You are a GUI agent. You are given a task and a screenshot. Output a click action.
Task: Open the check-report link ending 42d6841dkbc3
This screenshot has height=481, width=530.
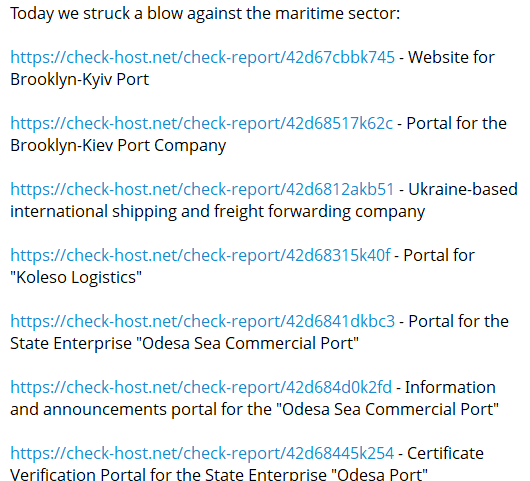pyautogui.click(x=202, y=321)
